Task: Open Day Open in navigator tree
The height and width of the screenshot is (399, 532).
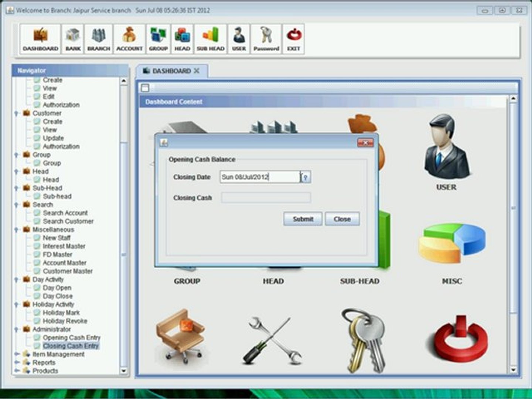Action: 57,288
